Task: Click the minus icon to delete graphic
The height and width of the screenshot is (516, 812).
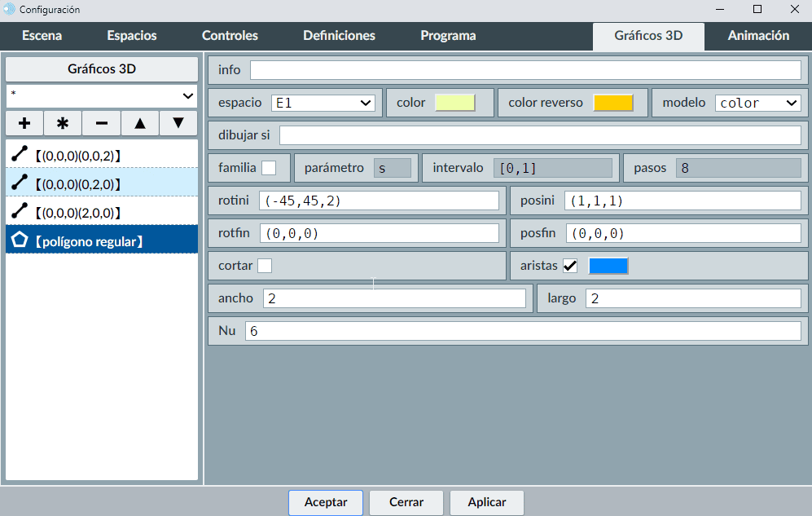Action: 102,123
